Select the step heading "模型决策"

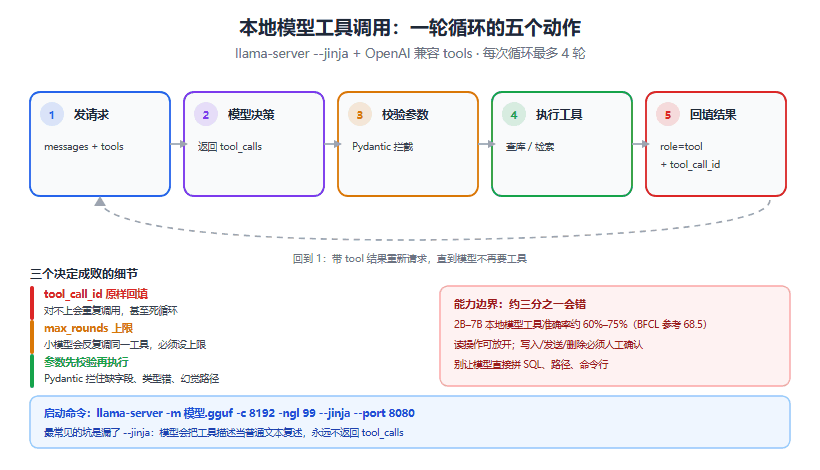point(251,114)
